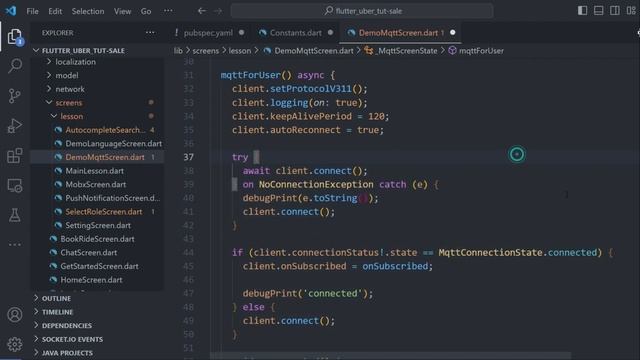Open the File menu
Viewport: 640px width, 360px height.
click(x=32, y=11)
